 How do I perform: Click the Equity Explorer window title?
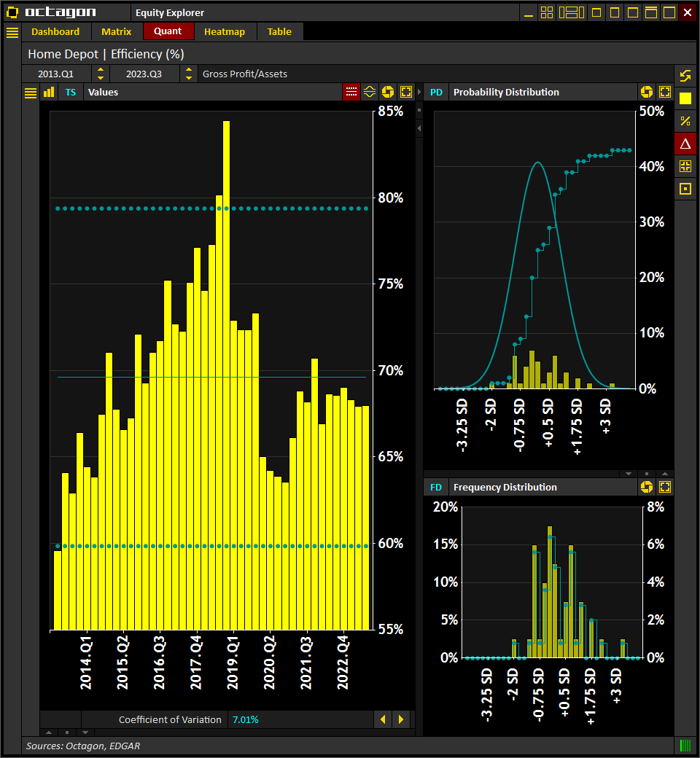pyautogui.click(x=170, y=13)
